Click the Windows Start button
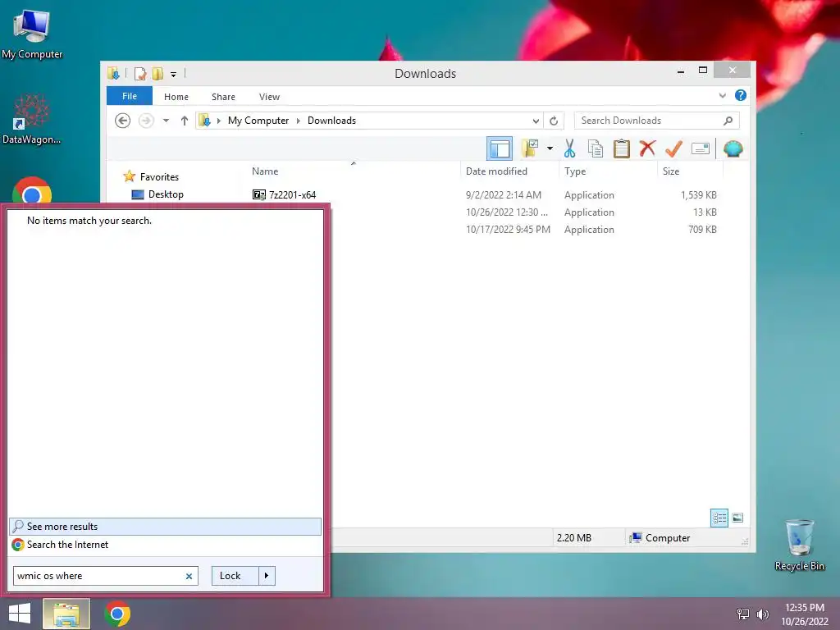This screenshot has width=840, height=630. pos(20,614)
